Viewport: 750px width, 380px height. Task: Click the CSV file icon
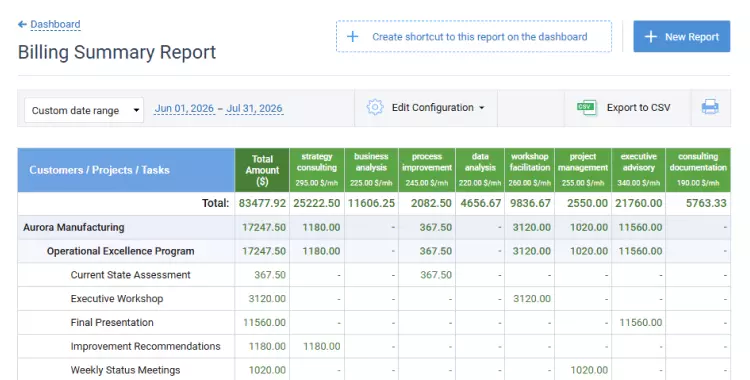(586, 108)
